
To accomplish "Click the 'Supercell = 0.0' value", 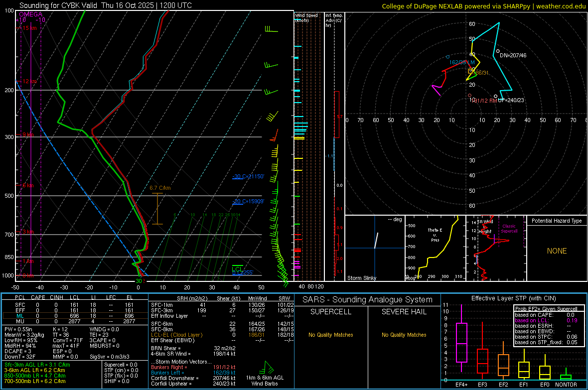I will pyautogui.click(x=121, y=365).
